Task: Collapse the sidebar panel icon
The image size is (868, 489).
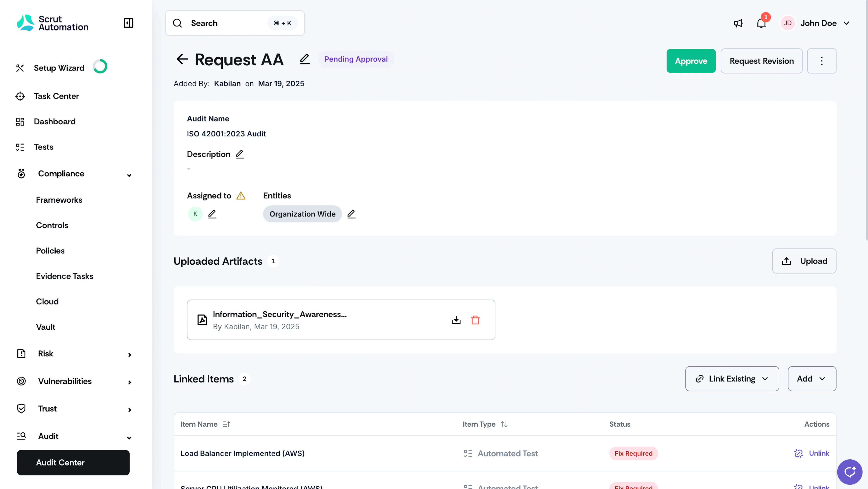Action: click(x=128, y=23)
